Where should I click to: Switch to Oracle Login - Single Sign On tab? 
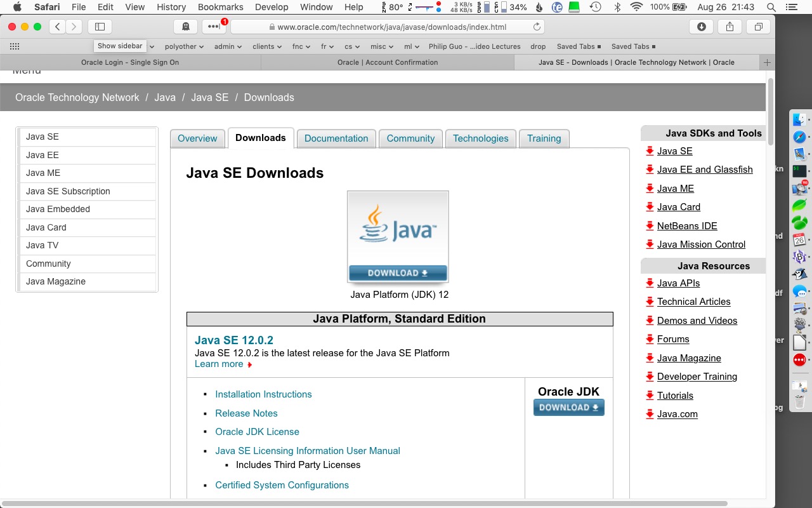(x=130, y=62)
